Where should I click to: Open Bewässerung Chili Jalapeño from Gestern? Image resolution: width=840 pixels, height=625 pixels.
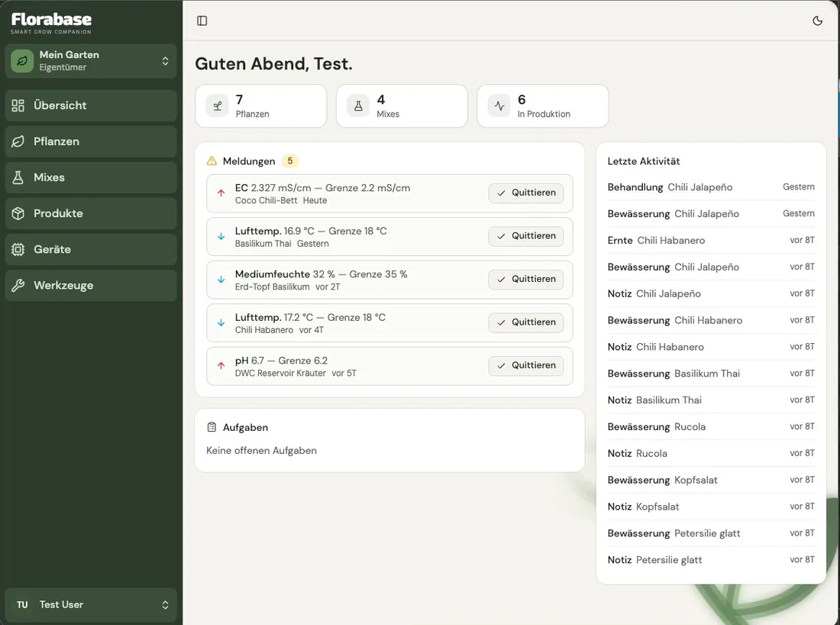point(711,214)
